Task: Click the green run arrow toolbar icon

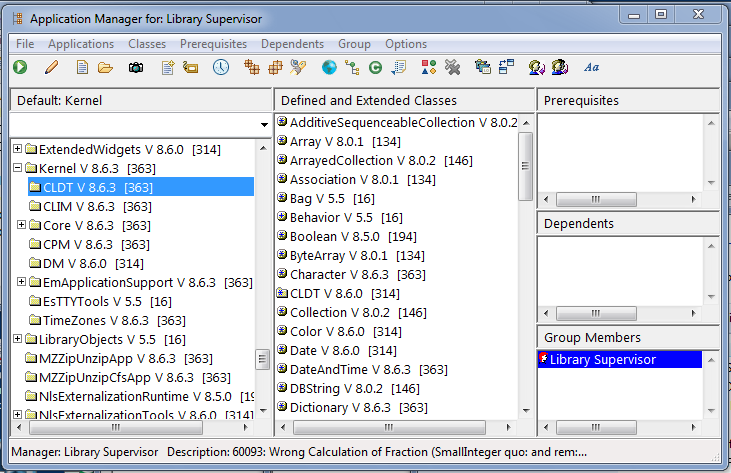Action: pos(20,68)
